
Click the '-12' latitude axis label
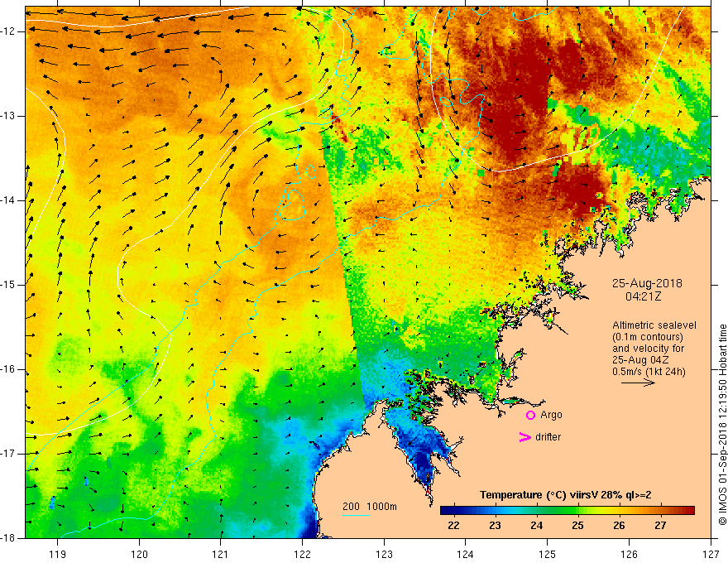pyautogui.click(x=9, y=31)
